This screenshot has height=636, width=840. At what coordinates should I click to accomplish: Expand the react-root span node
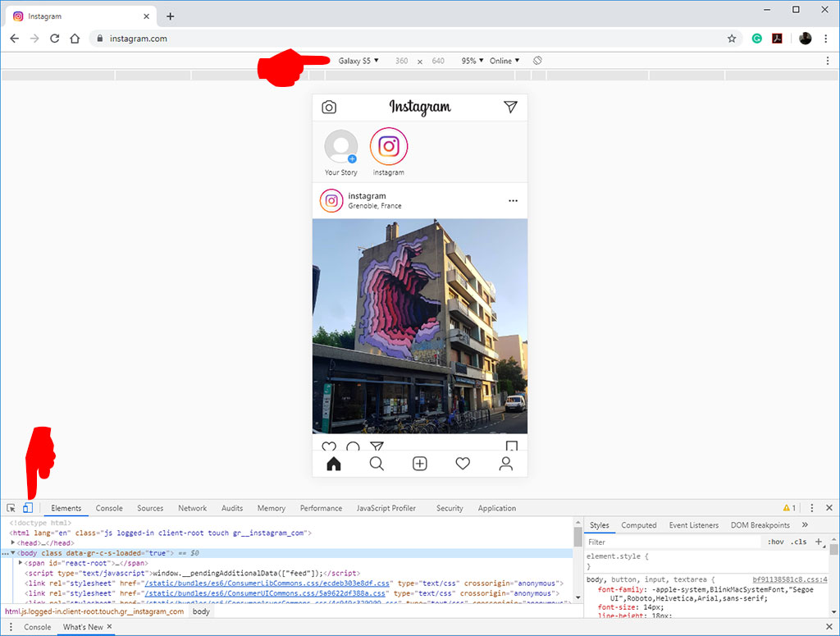(21, 563)
